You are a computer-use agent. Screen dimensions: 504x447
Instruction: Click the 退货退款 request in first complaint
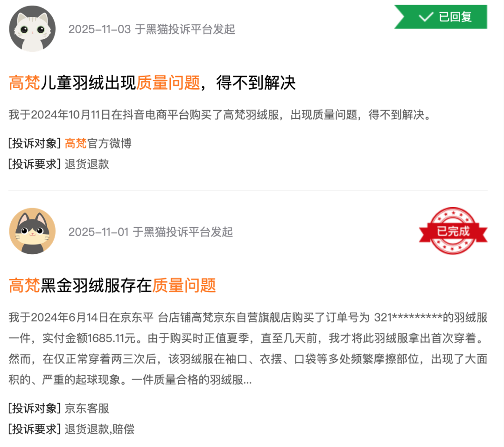point(87,164)
